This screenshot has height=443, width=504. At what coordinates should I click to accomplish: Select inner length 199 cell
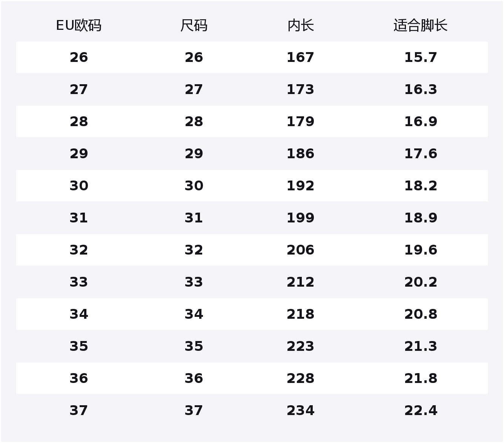[x=300, y=218]
